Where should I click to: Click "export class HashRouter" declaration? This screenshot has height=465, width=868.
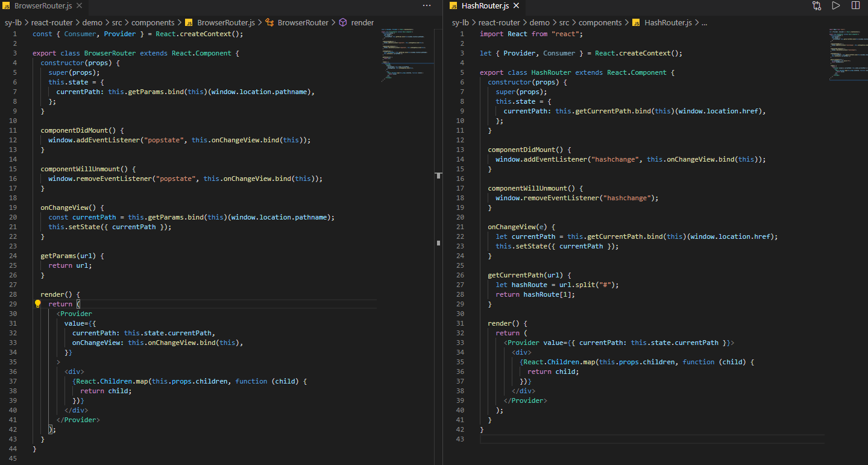526,72
